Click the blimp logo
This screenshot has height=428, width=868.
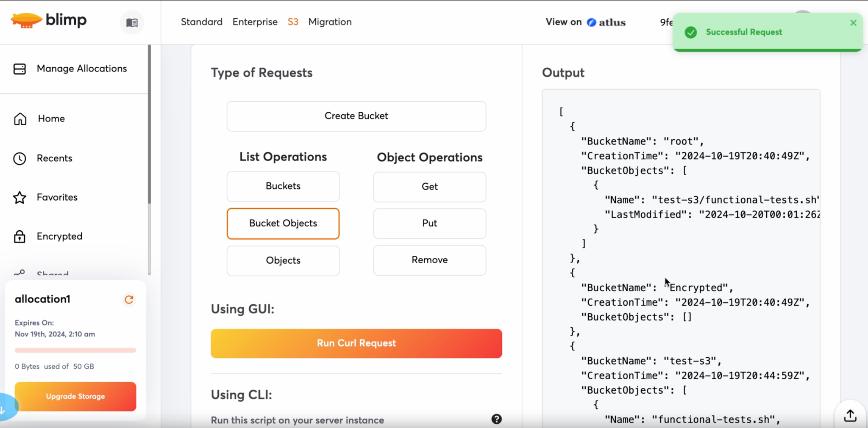tap(48, 20)
